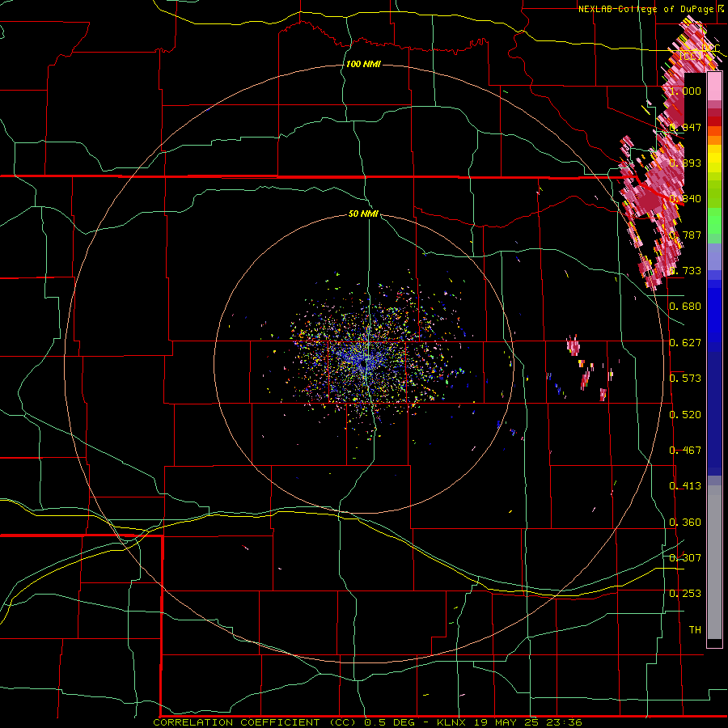Select the 0.893 value on the color scale
Image resolution: width=728 pixels, height=728 pixels.
(x=685, y=163)
